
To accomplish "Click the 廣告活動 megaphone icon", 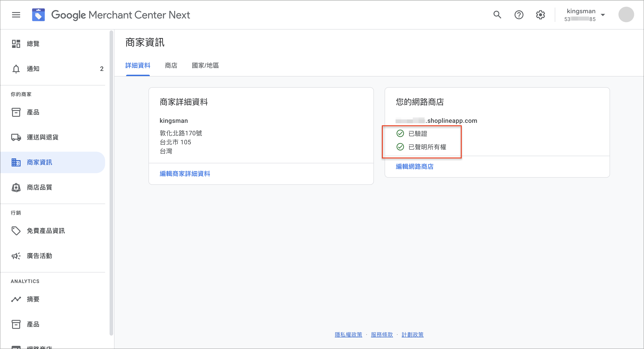I will [16, 256].
